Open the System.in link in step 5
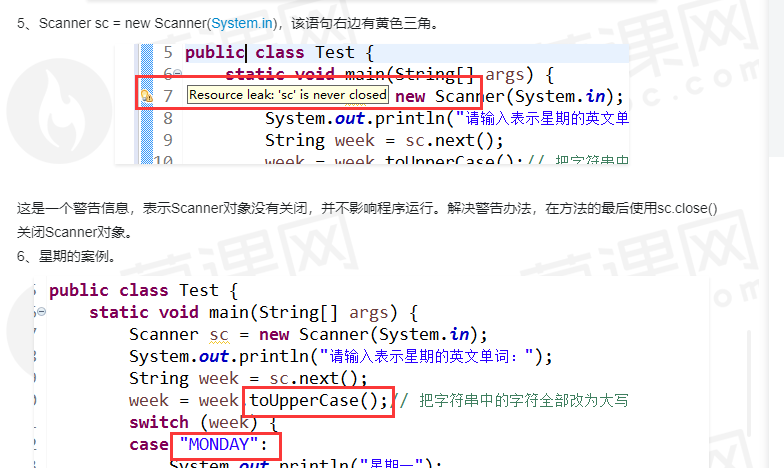784x468 pixels. pyautogui.click(x=242, y=24)
